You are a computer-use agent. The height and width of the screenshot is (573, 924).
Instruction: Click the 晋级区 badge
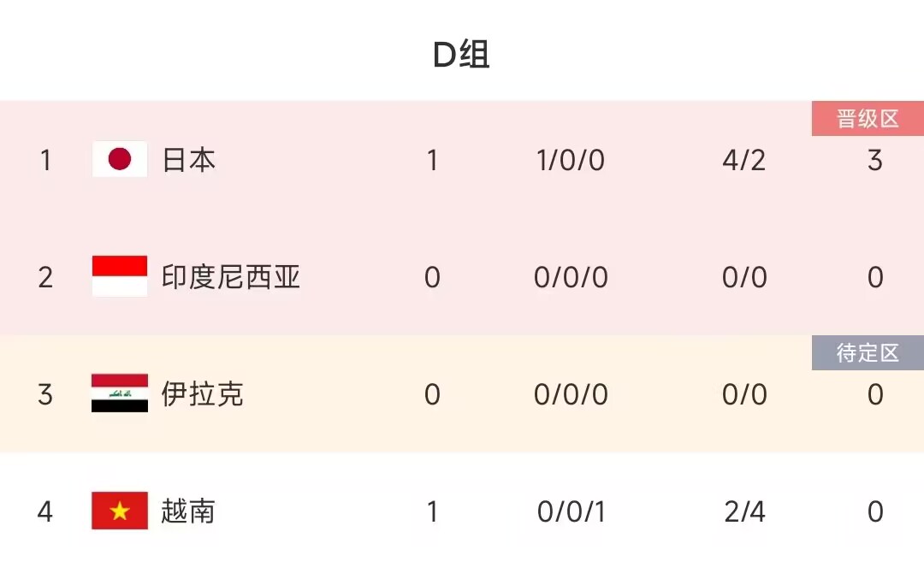[x=868, y=119]
